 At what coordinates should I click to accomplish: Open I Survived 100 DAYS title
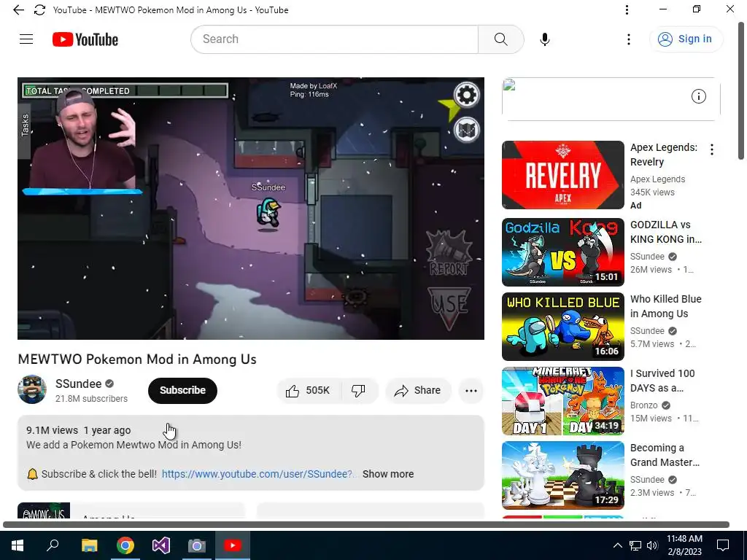pyautogui.click(x=662, y=381)
